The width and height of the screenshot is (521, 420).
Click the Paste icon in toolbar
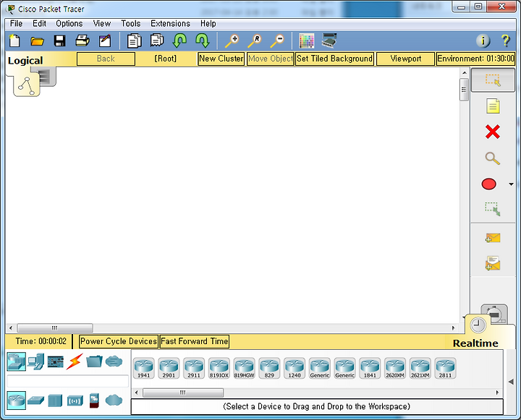click(157, 40)
